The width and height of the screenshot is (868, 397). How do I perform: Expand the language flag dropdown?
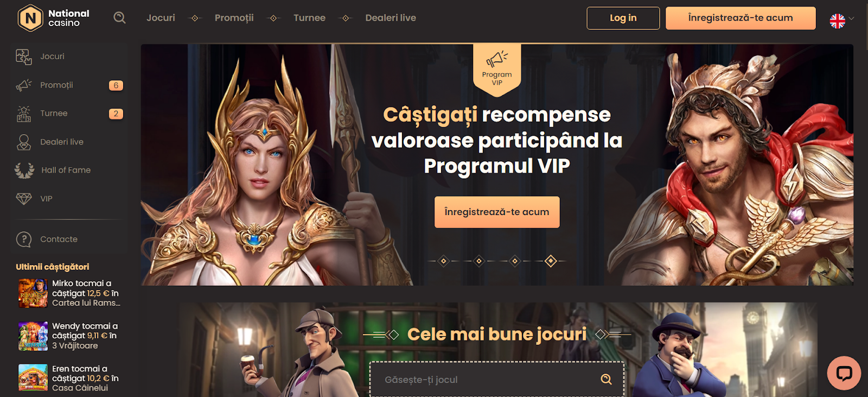point(842,21)
